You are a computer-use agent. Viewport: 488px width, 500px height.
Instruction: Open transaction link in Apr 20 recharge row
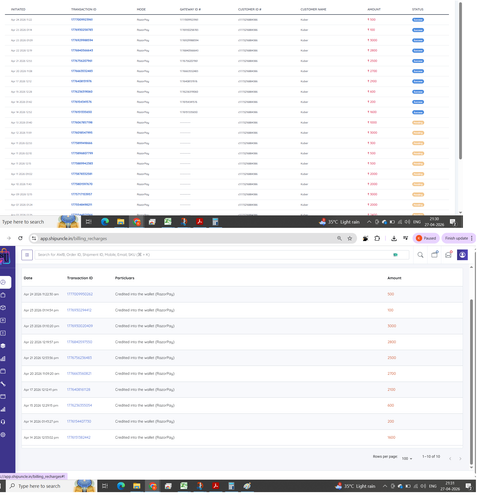point(79,374)
